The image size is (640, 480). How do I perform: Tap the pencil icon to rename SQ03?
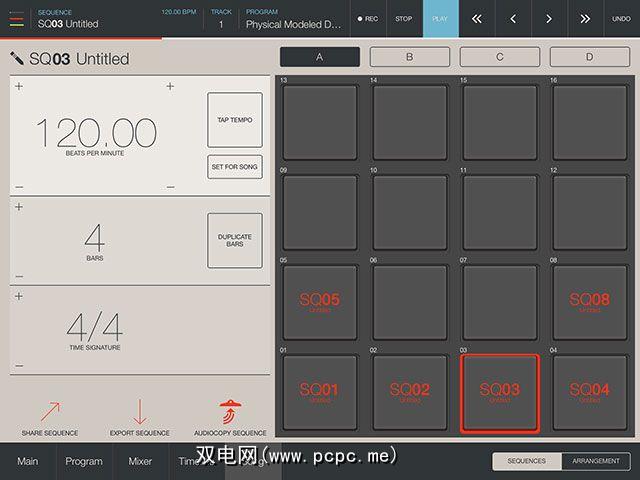[x=17, y=59]
